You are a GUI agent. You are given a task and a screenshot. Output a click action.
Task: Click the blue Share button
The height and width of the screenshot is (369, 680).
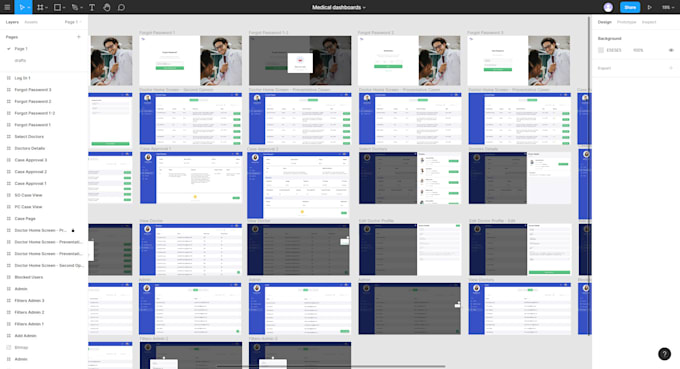[x=630, y=7]
